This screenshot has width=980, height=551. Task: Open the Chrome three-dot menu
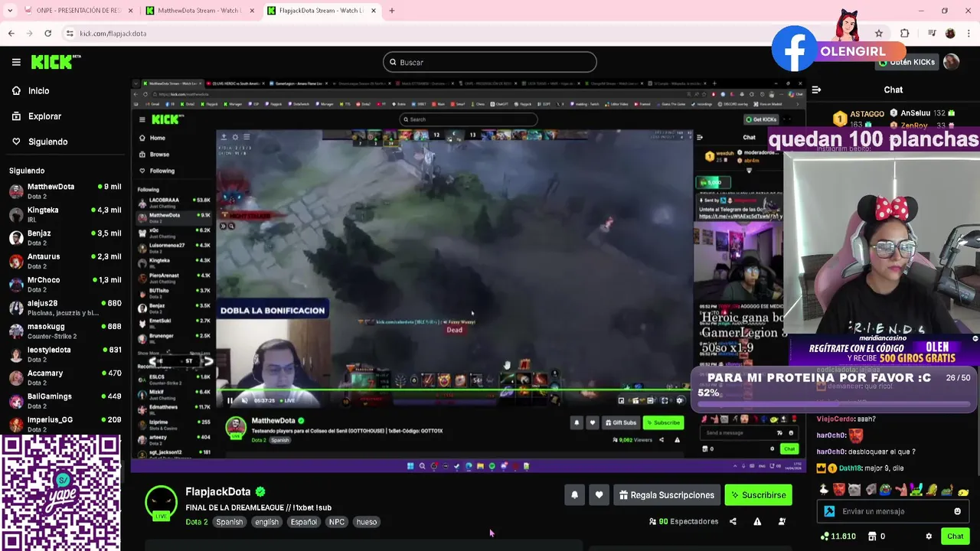tap(968, 34)
